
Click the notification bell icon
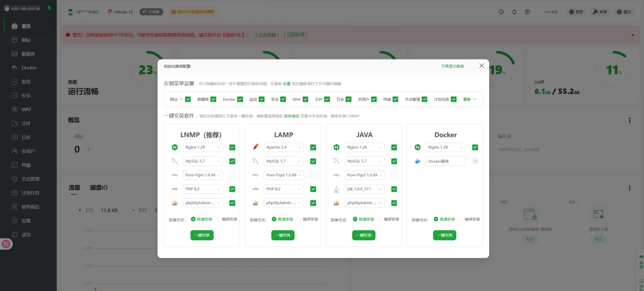(x=514, y=12)
